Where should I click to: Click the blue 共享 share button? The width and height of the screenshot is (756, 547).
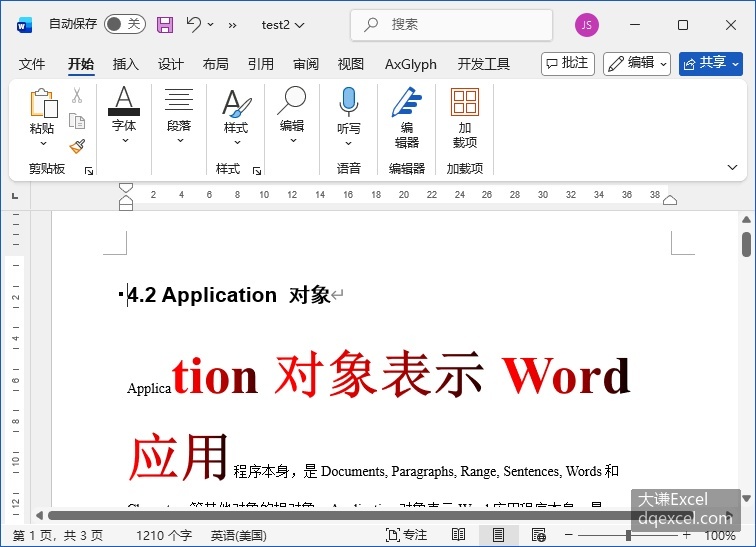(x=711, y=64)
